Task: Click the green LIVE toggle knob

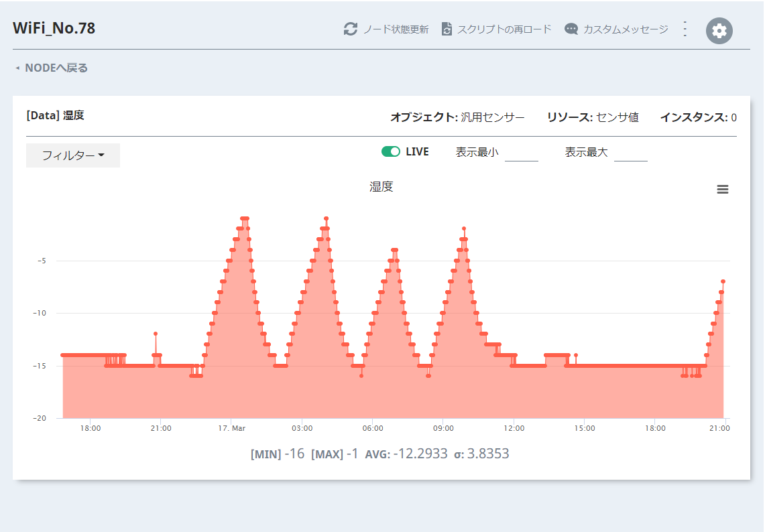Action: coord(395,151)
